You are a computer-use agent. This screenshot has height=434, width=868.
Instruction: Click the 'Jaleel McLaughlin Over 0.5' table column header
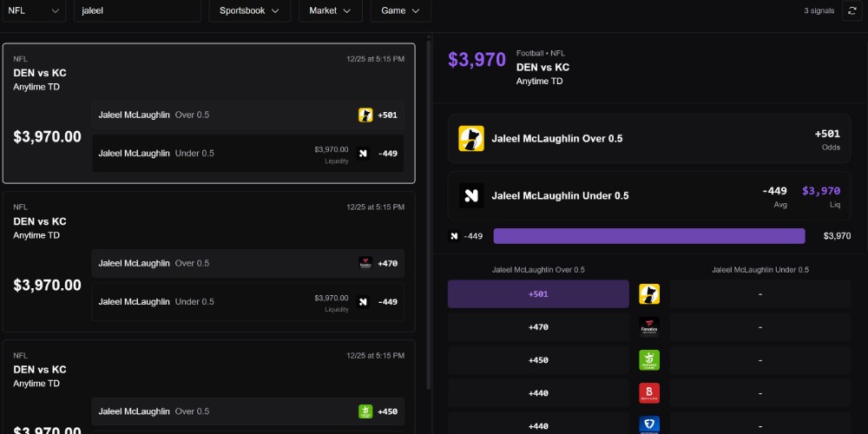538,270
